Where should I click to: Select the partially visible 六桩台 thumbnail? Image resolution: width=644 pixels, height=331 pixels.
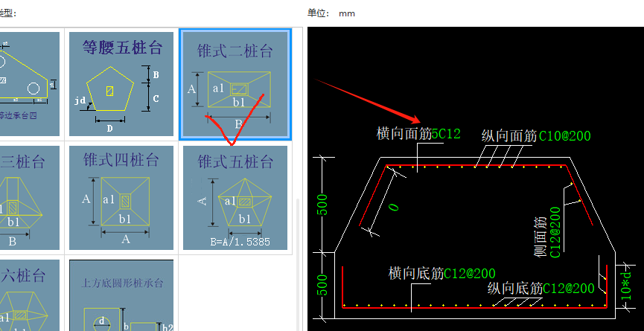pyautogui.click(x=30, y=295)
